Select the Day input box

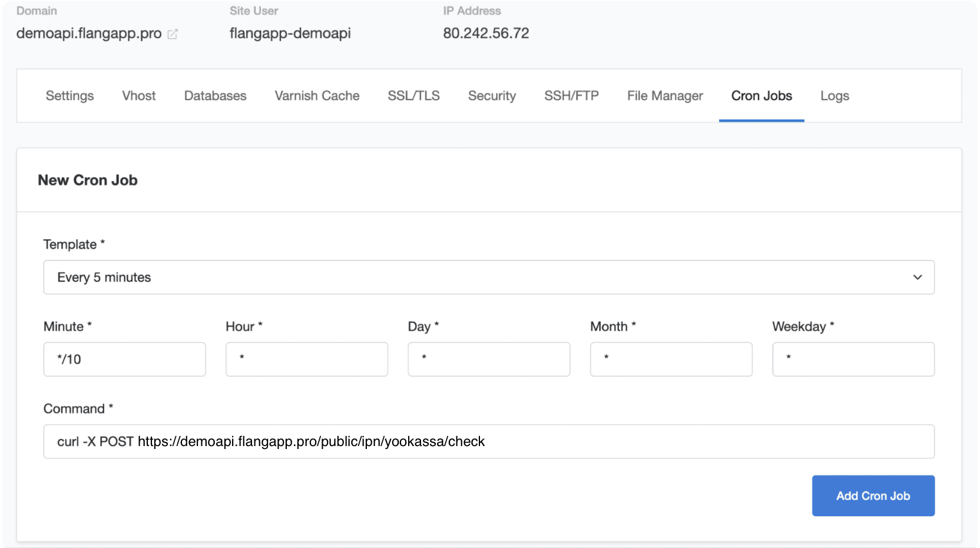click(489, 359)
